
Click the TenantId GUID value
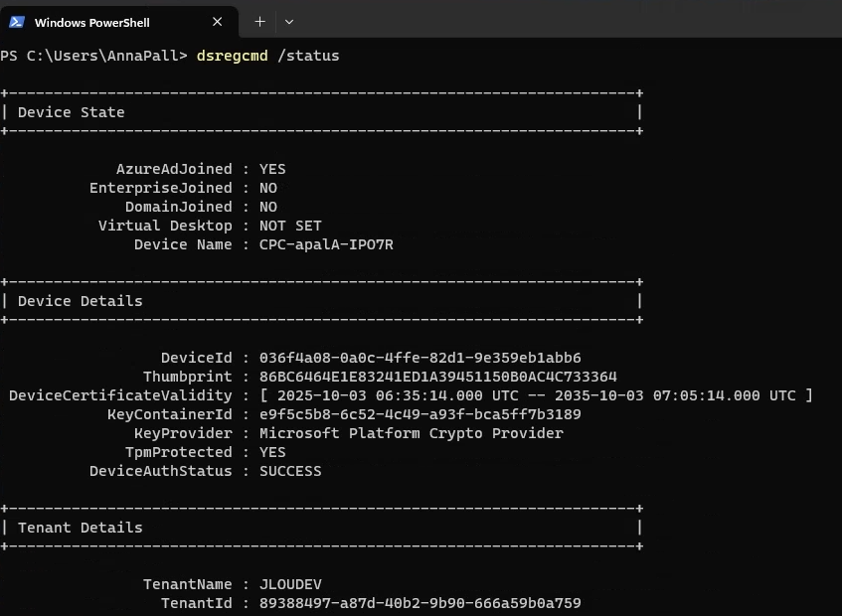point(420,603)
